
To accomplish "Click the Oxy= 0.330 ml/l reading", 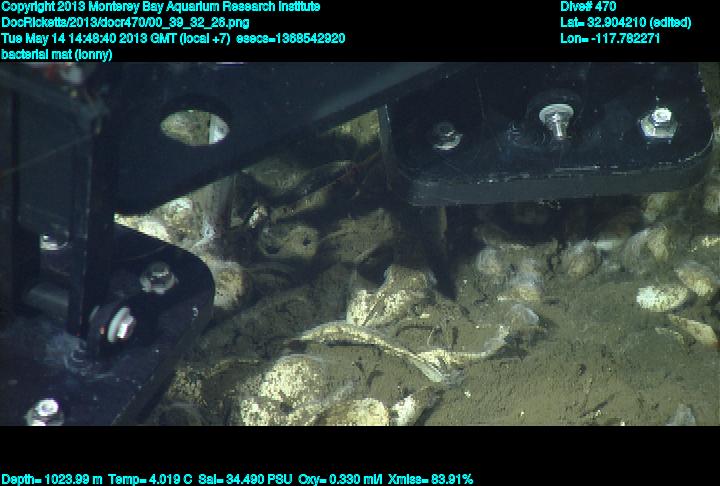I will (x=340, y=480).
